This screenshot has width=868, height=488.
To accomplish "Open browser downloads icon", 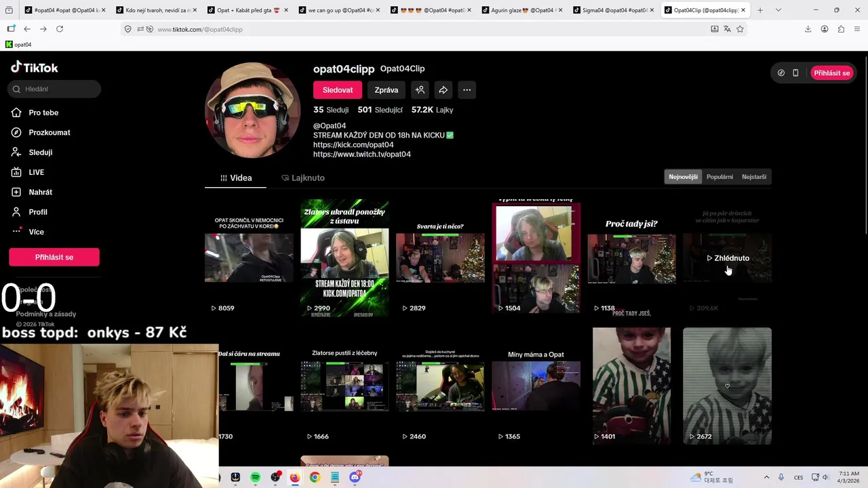I will point(808,29).
